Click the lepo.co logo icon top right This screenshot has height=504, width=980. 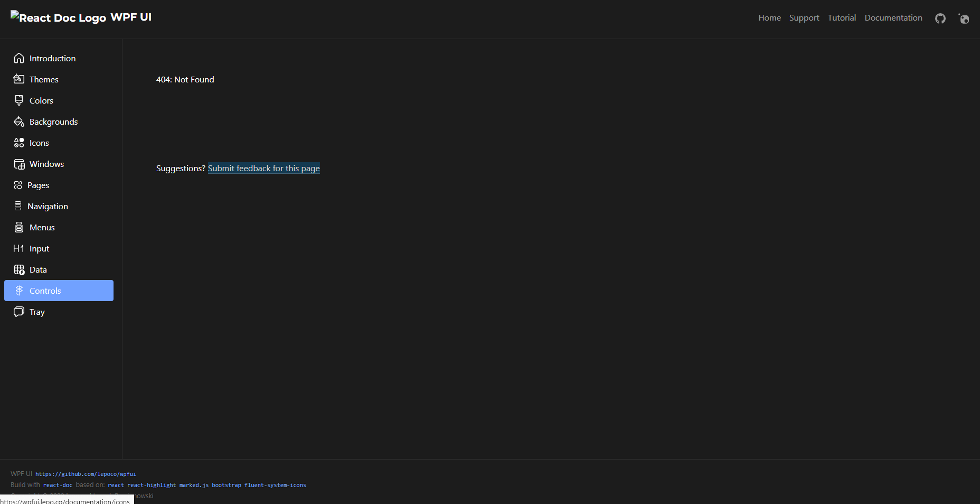point(964,18)
